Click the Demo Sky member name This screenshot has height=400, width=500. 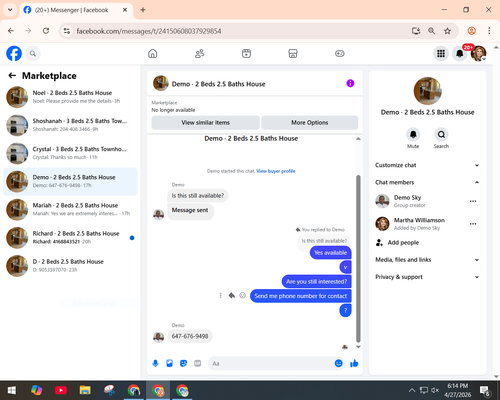[x=407, y=197]
